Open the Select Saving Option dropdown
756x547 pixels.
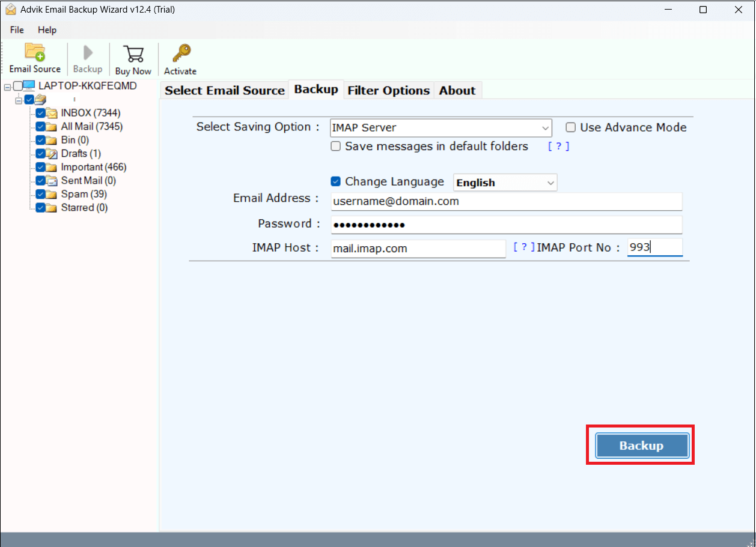click(441, 128)
